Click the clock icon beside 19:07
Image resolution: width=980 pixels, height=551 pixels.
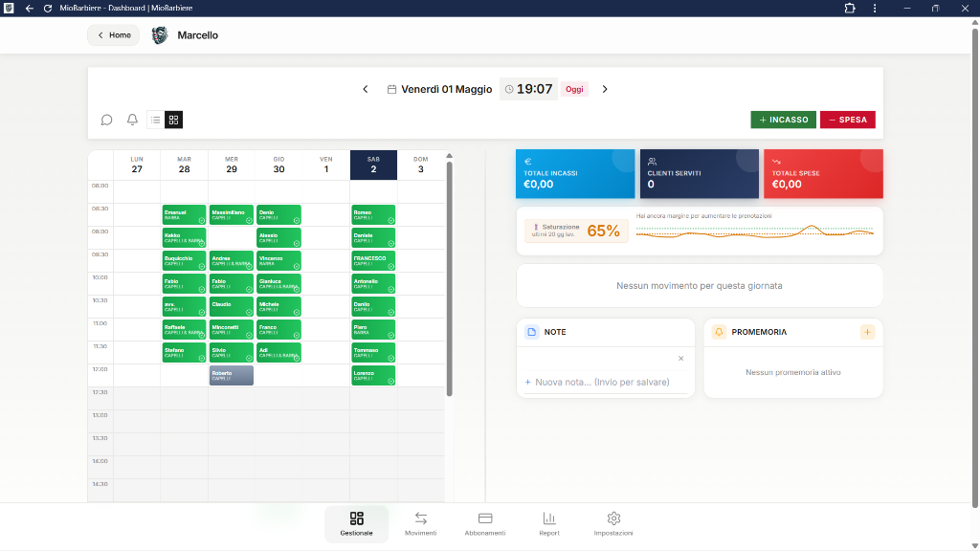tap(509, 89)
